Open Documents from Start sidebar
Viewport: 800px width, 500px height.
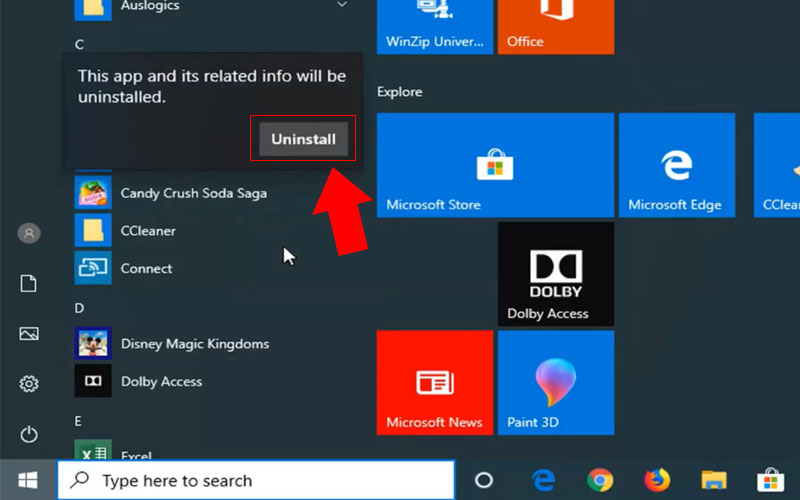pyautogui.click(x=29, y=284)
